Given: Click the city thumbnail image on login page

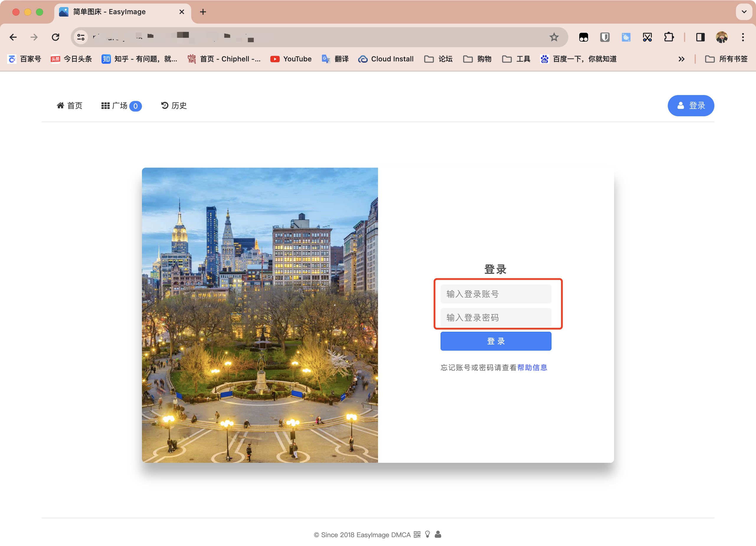Looking at the screenshot, I should click(261, 315).
